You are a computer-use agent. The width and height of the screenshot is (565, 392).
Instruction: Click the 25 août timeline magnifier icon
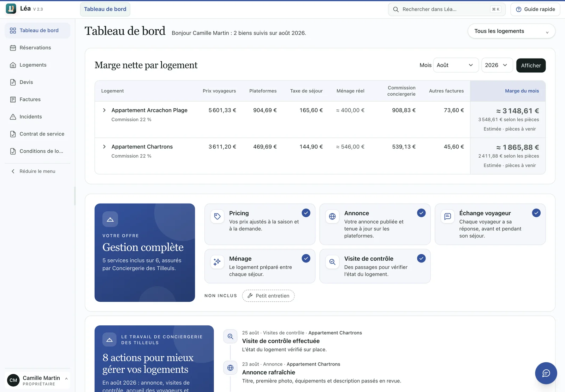pos(230,336)
